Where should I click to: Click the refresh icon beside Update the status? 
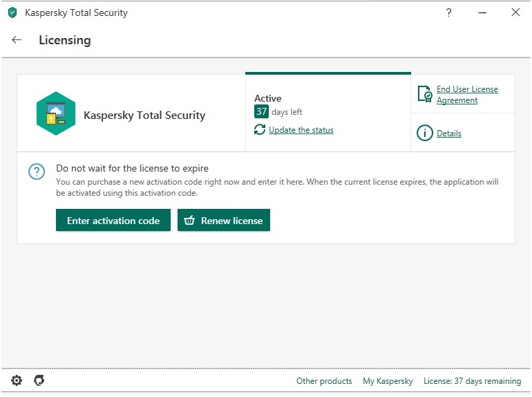tap(260, 130)
